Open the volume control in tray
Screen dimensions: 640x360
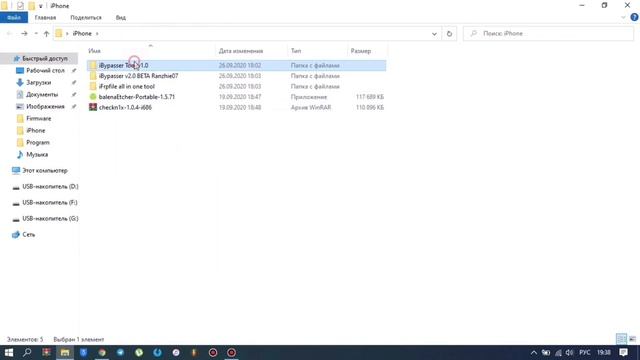coord(569,353)
